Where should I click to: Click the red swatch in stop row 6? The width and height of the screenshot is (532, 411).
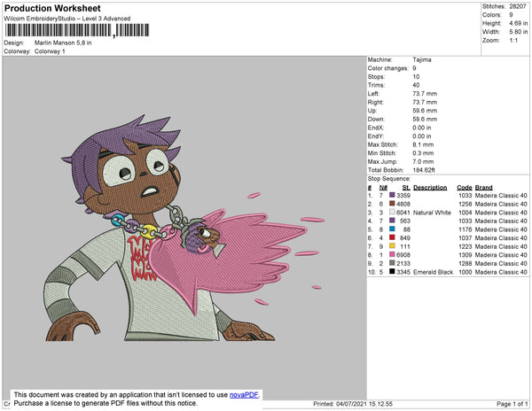click(x=392, y=237)
